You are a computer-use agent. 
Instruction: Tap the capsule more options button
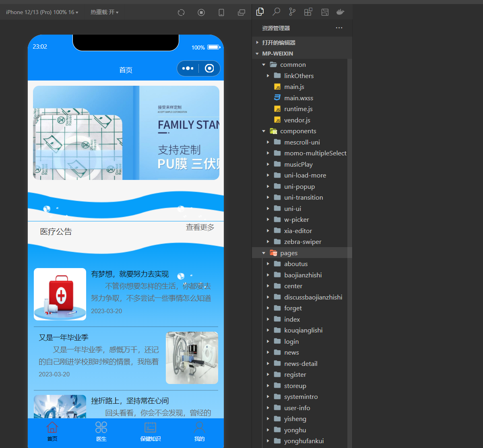pos(188,68)
